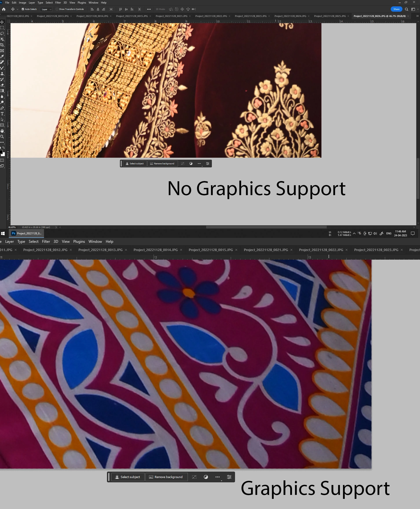This screenshot has width=420, height=509.
Task: Open the Plugins menu in lower window
Action: tap(79, 241)
